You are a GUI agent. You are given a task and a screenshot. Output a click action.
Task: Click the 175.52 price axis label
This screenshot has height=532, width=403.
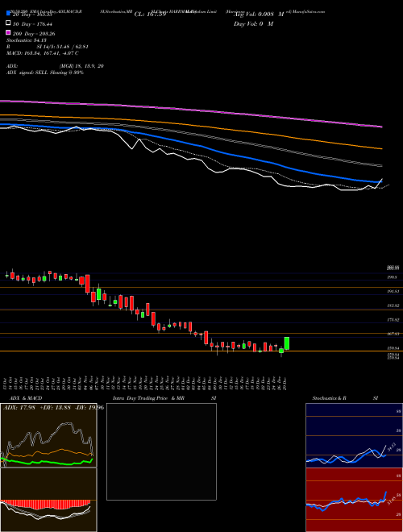click(393, 320)
